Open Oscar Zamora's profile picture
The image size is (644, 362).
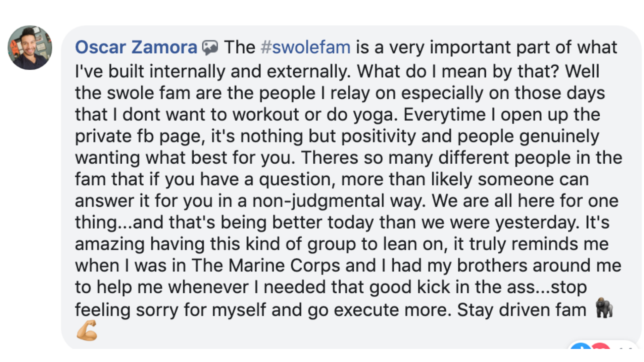[30, 48]
